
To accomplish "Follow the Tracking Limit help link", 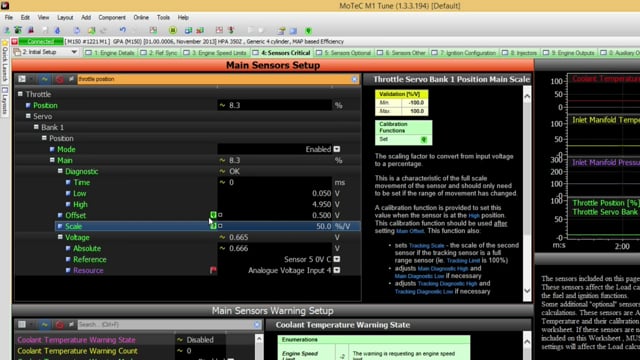I will pos(463,260).
